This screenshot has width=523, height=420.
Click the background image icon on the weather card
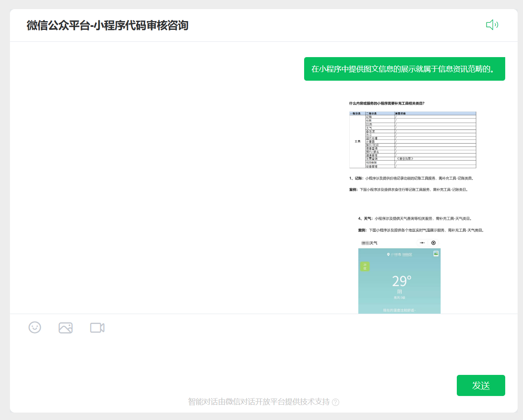[436, 254]
